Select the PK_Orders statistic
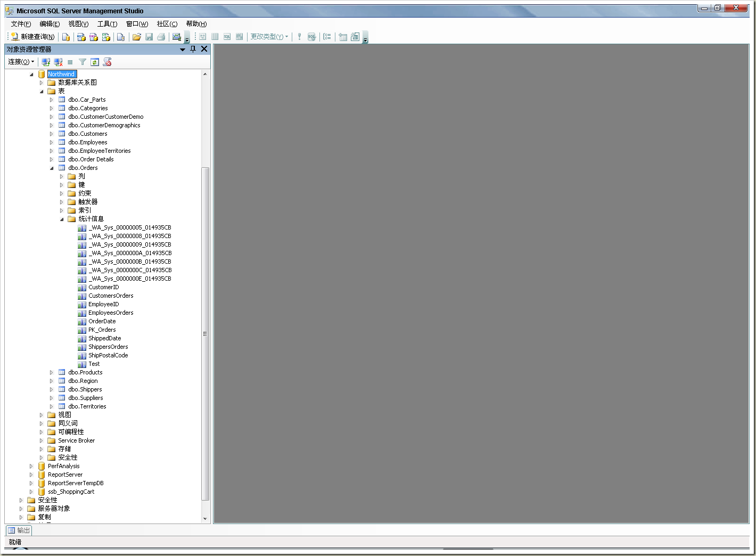The height and width of the screenshot is (556, 756). click(102, 330)
